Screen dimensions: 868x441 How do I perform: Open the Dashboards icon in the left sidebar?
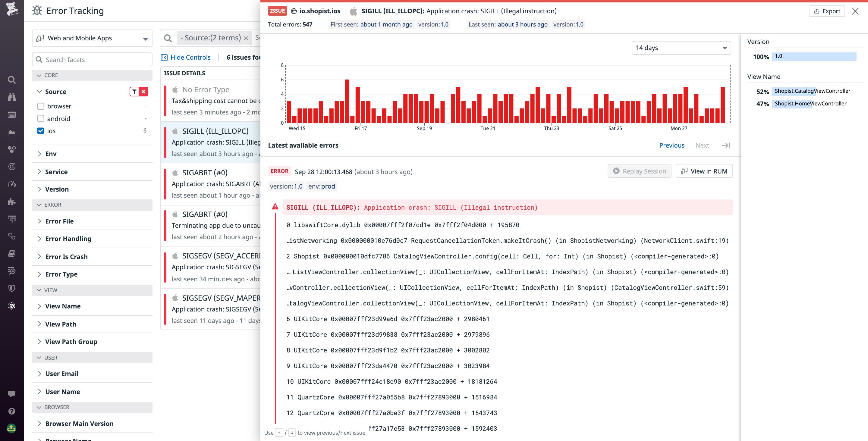pyautogui.click(x=12, y=114)
